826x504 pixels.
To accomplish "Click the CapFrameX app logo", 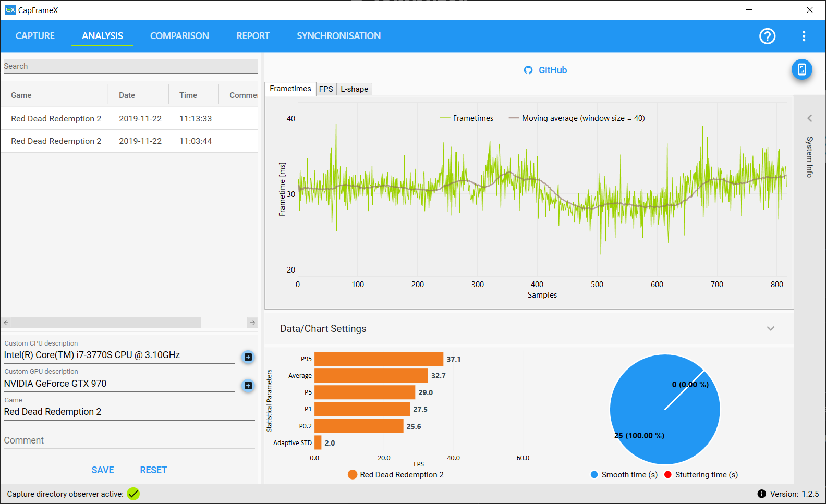I will click(10, 10).
